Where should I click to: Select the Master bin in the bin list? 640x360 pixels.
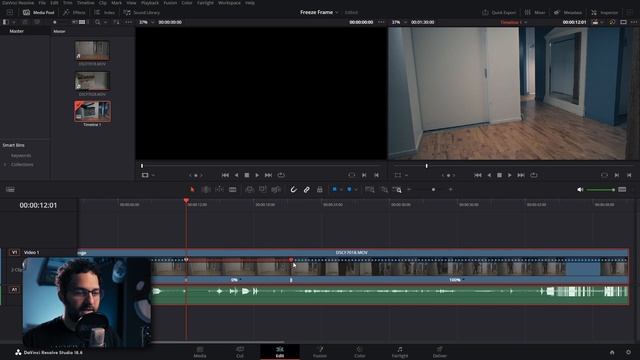click(x=17, y=31)
